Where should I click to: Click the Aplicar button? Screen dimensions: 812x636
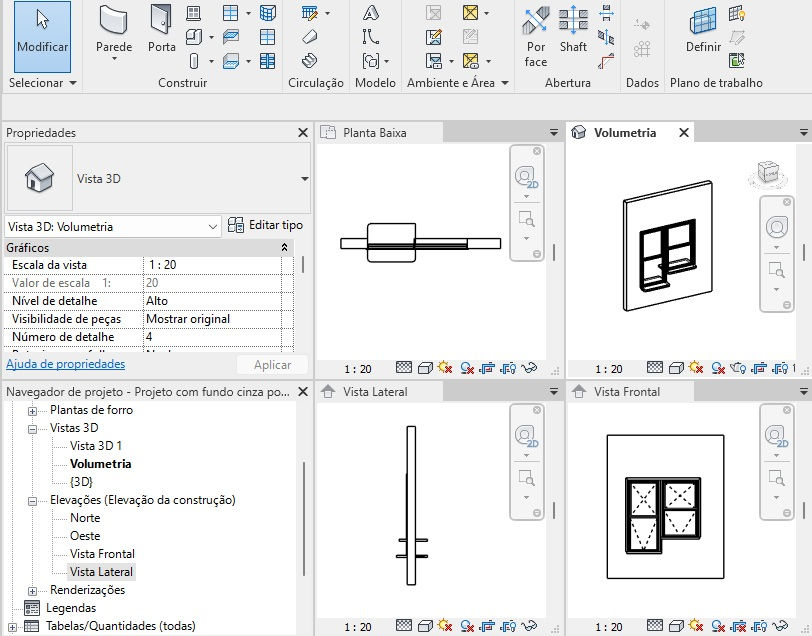click(272, 365)
